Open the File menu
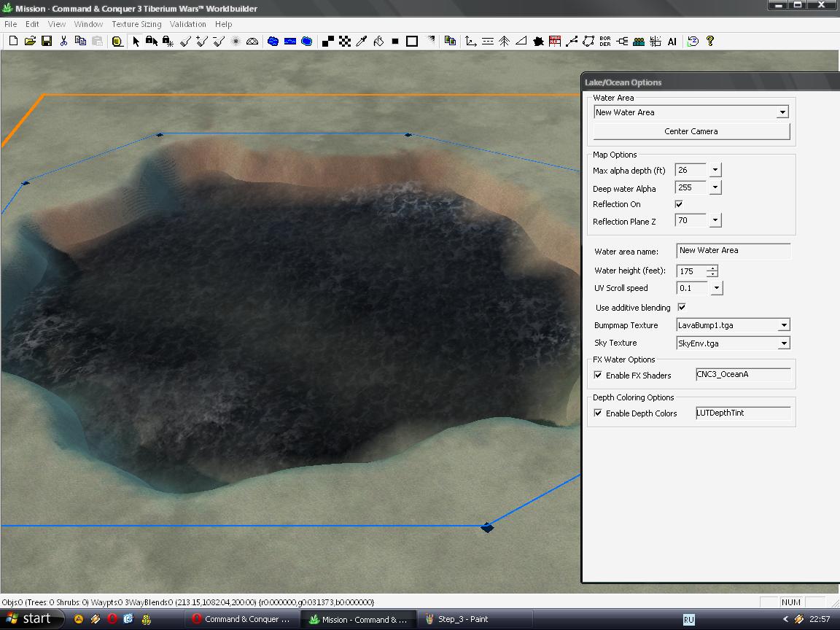 pyautogui.click(x=10, y=24)
